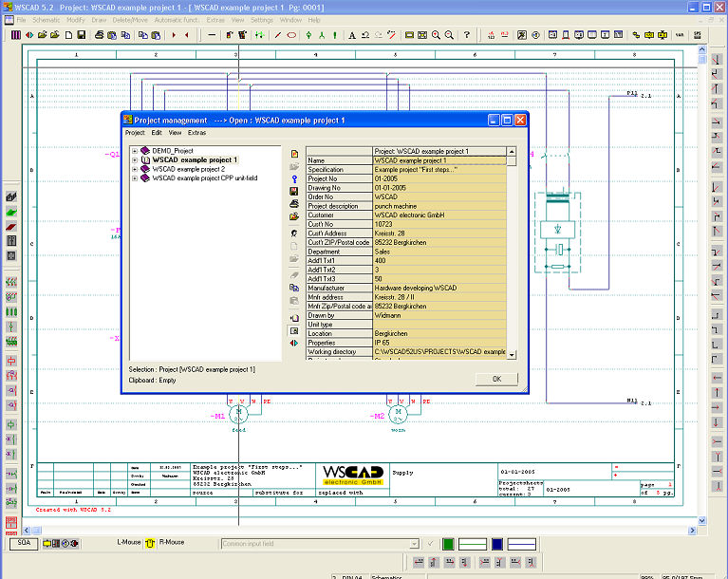Open the Modify menu

pyautogui.click(x=76, y=20)
